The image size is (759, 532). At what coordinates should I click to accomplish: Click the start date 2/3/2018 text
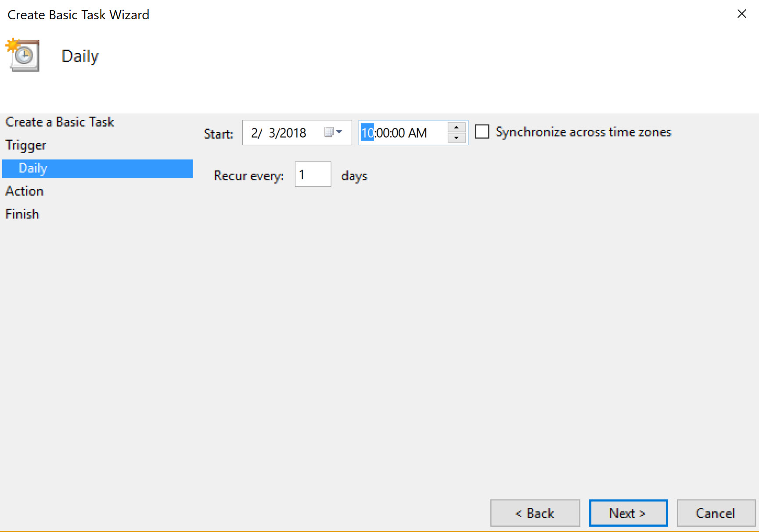278,133
